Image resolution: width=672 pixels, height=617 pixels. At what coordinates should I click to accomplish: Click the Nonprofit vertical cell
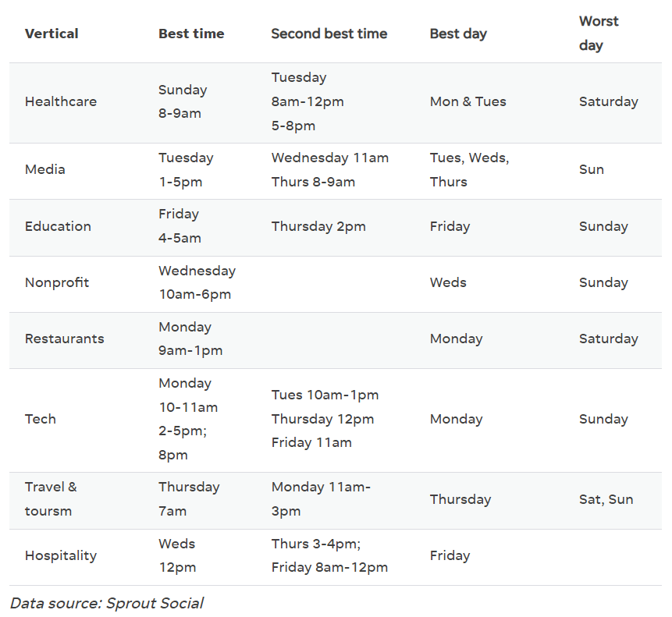(57, 282)
